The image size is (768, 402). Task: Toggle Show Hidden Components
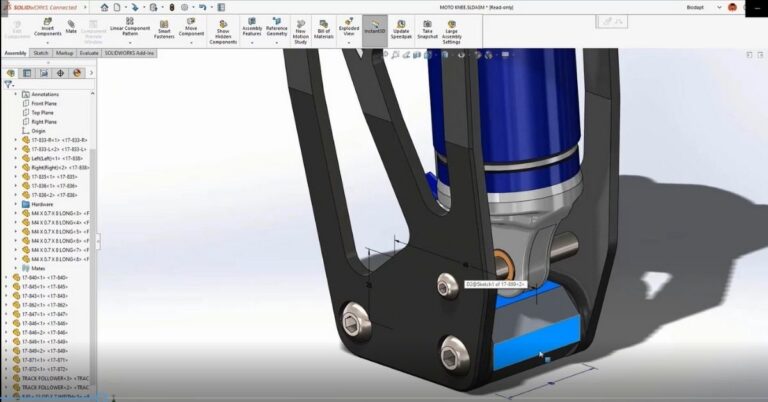coord(223,30)
